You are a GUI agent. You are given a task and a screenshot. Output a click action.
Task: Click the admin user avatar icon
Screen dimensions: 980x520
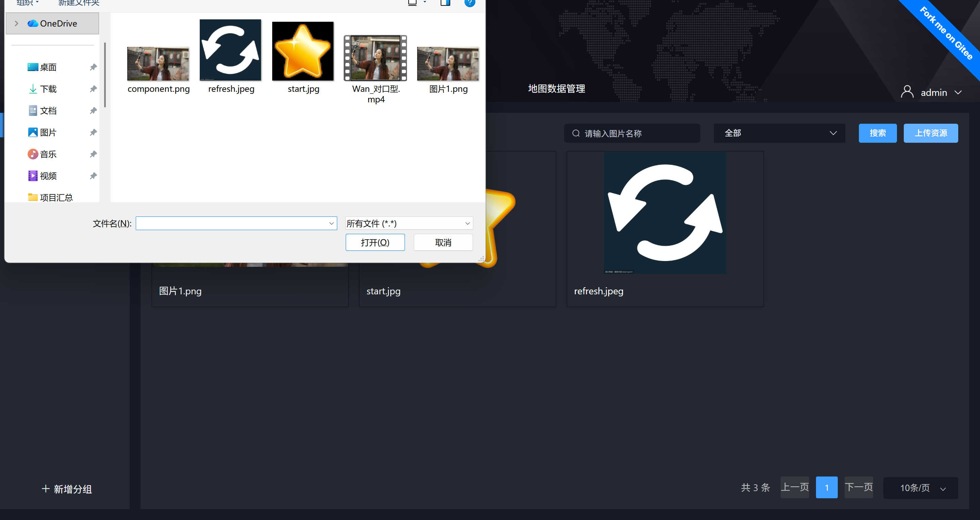pyautogui.click(x=907, y=92)
